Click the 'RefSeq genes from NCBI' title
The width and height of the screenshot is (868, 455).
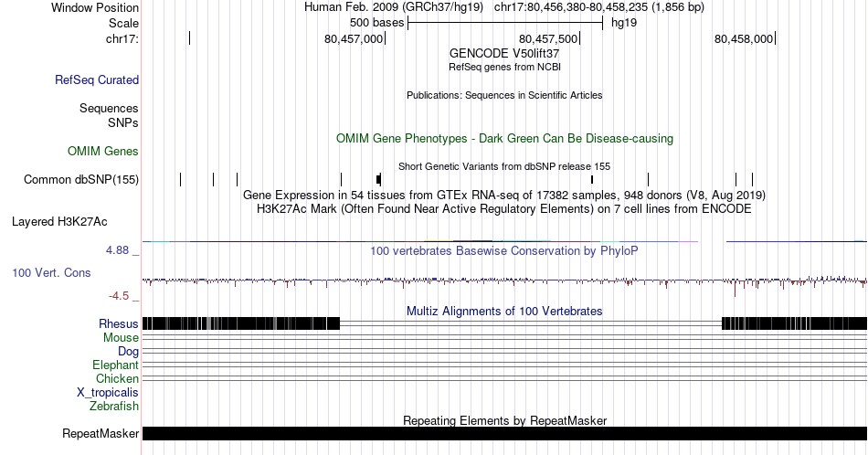point(504,67)
